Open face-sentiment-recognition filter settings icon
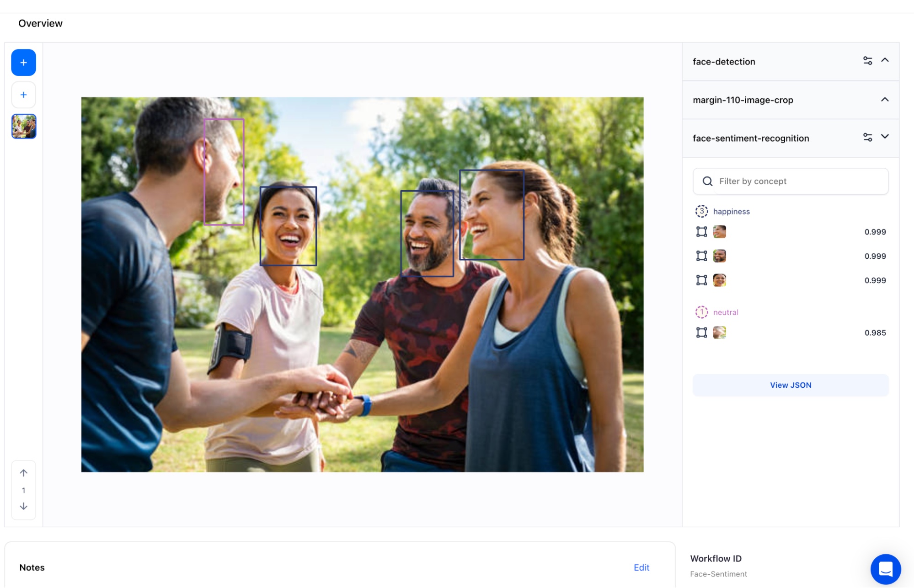Viewport: 914px width, 588px height. pos(867,137)
